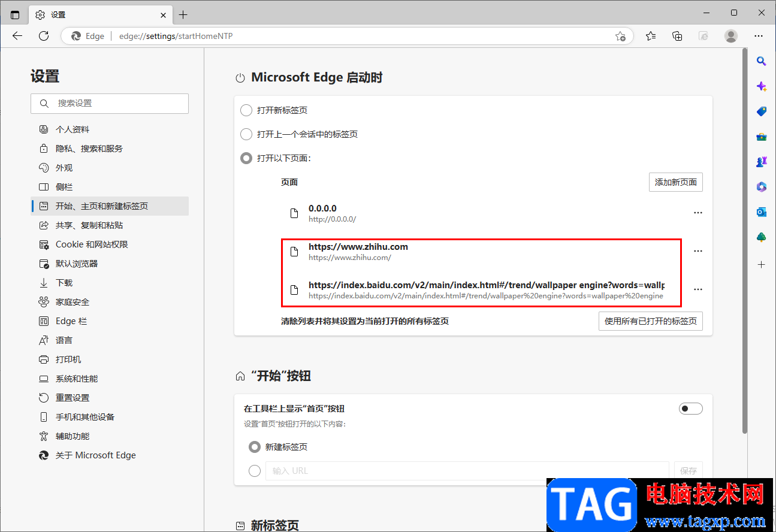Open sidebar search icon
The image size is (776, 532).
(762, 61)
